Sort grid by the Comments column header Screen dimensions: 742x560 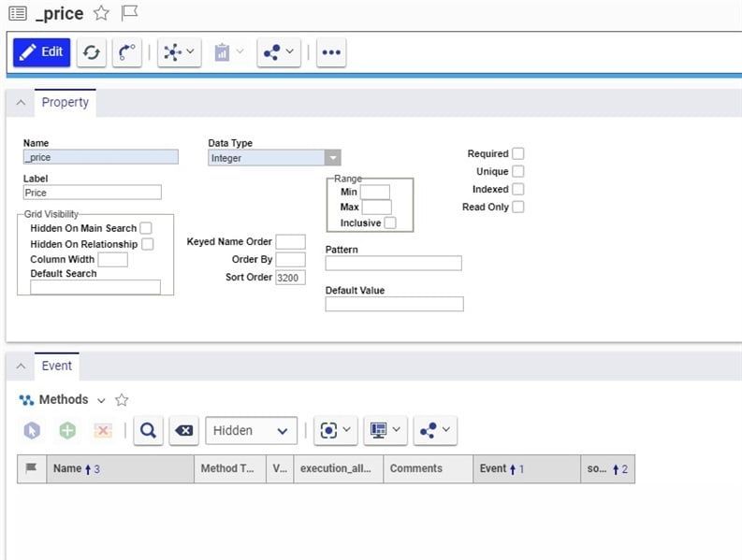[x=416, y=468]
